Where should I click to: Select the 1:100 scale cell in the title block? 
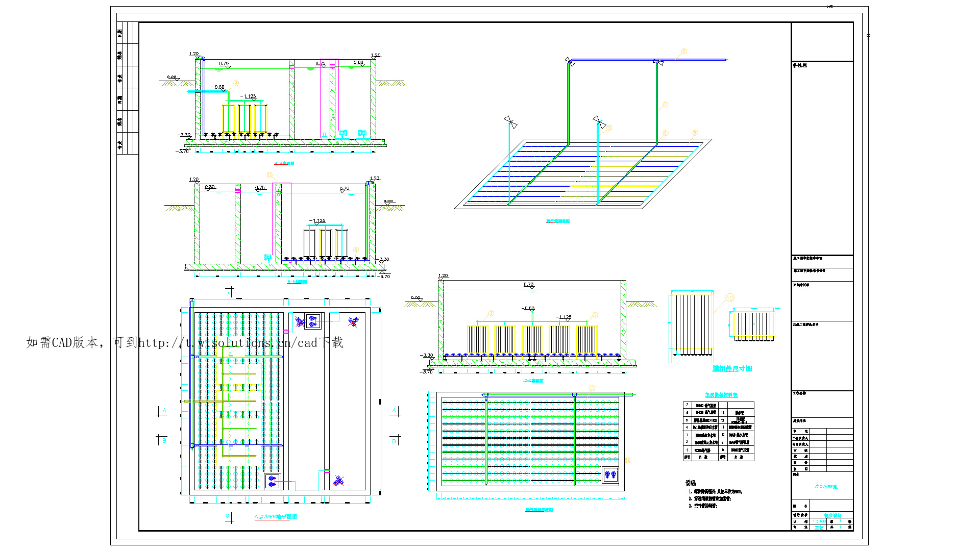[819, 521]
